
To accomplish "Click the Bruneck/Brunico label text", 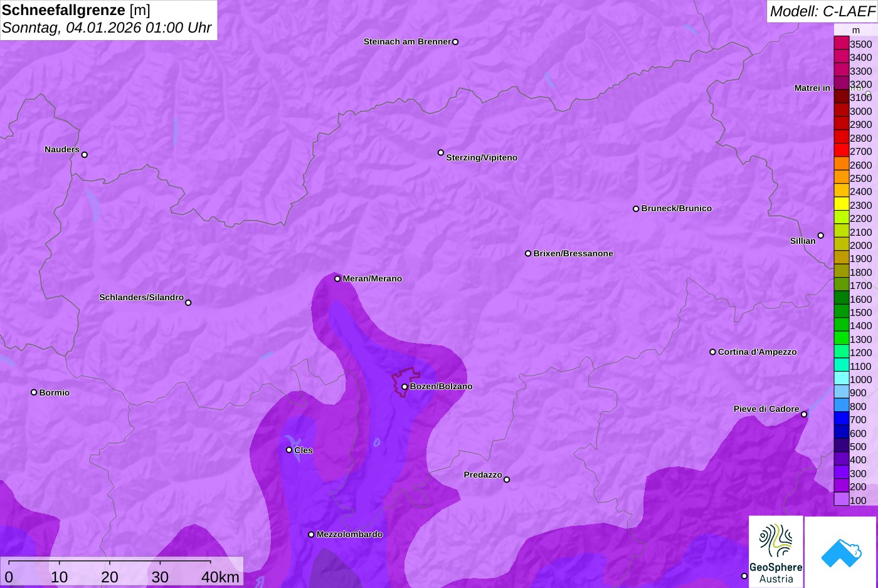I will pyautogui.click(x=677, y=209).
